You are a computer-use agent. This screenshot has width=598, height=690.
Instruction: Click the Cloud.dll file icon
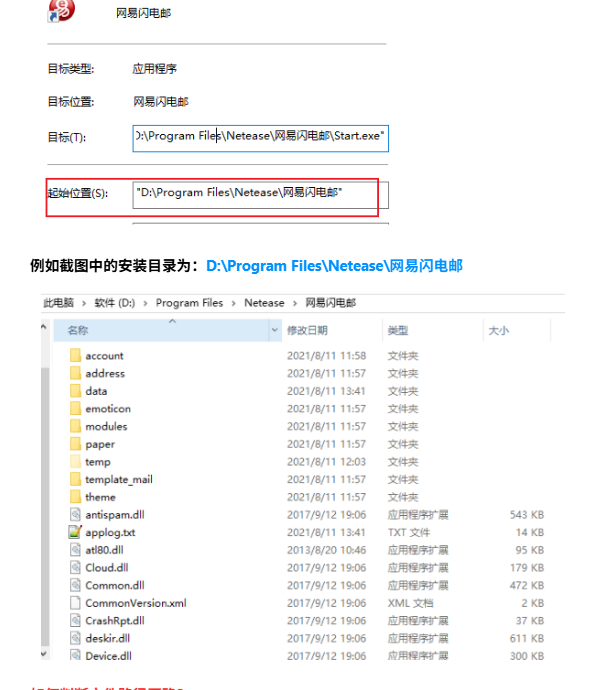click(x=75, y=567)
